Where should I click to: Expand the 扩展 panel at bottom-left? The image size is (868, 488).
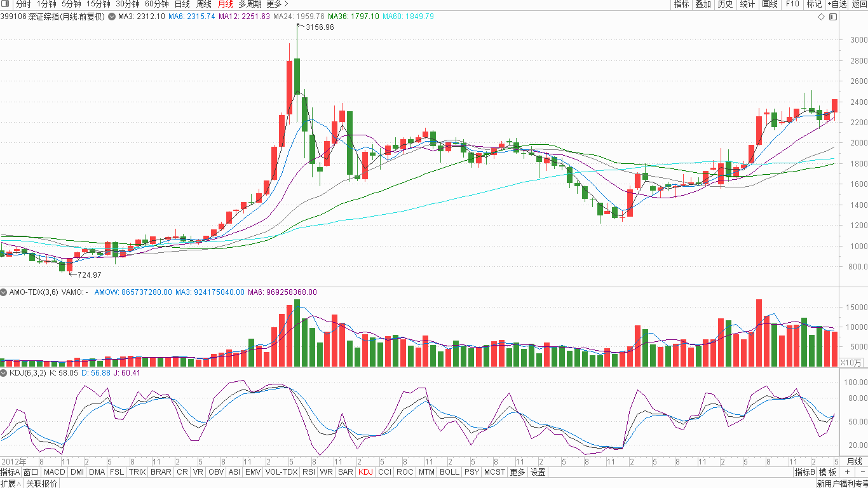[x=11, y=484]
